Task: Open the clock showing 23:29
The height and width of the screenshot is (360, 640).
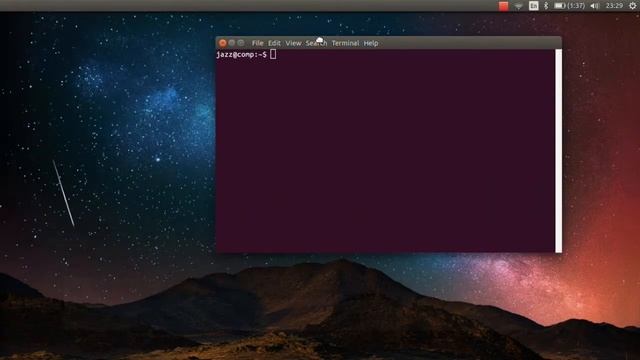Action: [x=614, y=6]
